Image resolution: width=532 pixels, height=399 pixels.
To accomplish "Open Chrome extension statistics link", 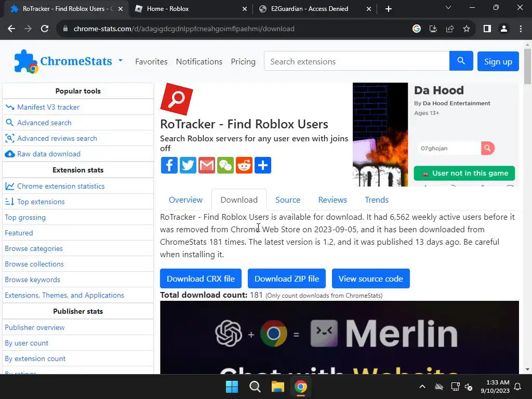I will pyautogui.click(x=61, y=187).
